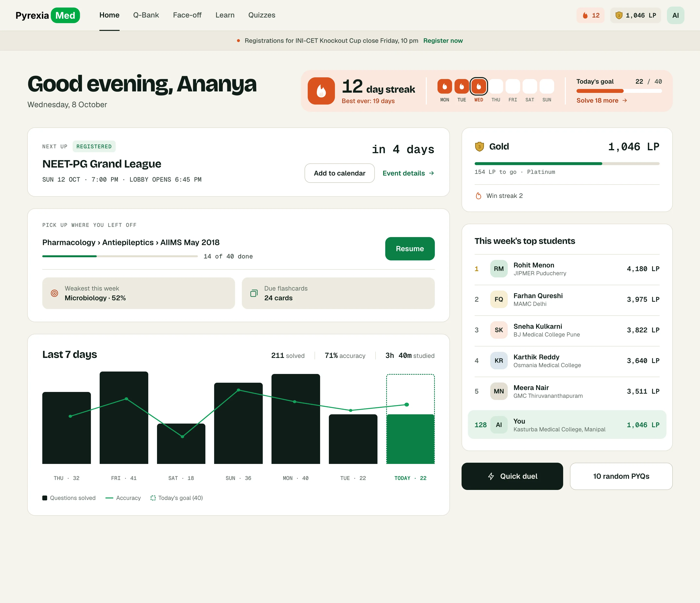Open the AI profile avatar in header
Image resolution: width=700 pixels, height=603 pixels.
click(x=675, y=15)
